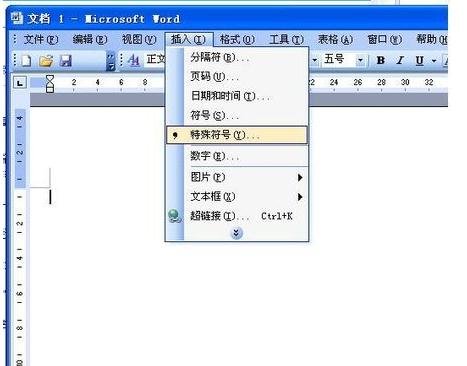Choose 数字(E)... from Insert menu

coord(237,156)
